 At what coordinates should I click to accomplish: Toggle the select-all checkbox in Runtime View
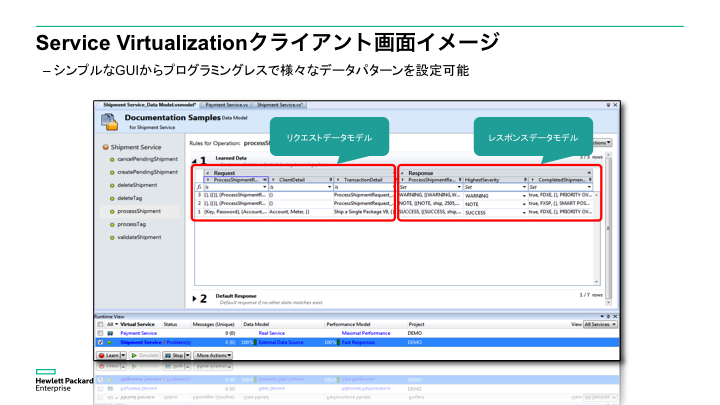[x=100, y=324]
